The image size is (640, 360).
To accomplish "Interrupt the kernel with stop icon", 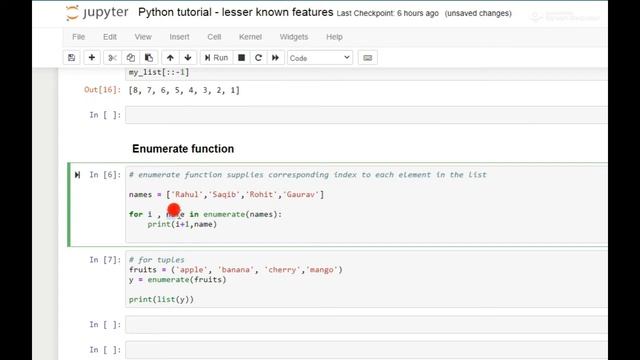I will (242, 58).
